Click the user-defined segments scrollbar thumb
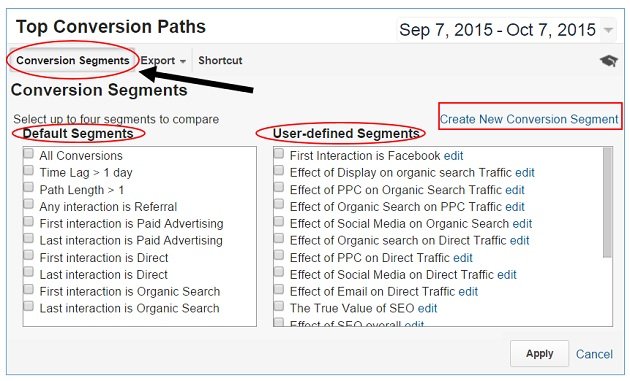The image size is (630, 381). [608, 203]
